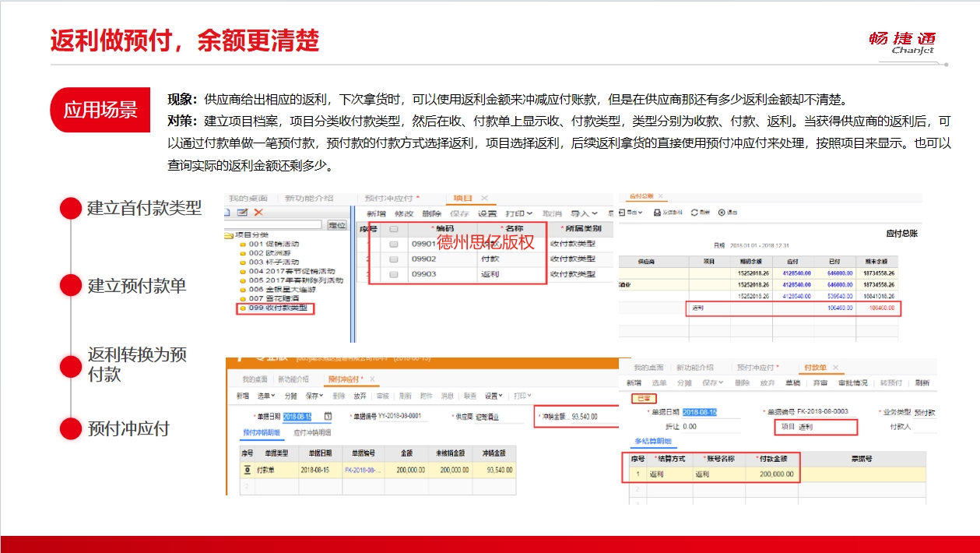
Task: Check the box for row 09903
Action: (x=393, y=274)
